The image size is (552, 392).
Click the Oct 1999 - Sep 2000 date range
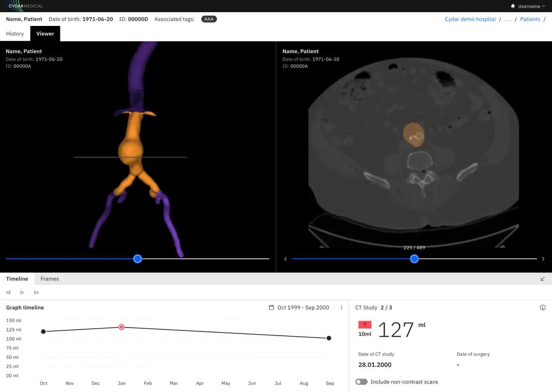click(303, 307)
